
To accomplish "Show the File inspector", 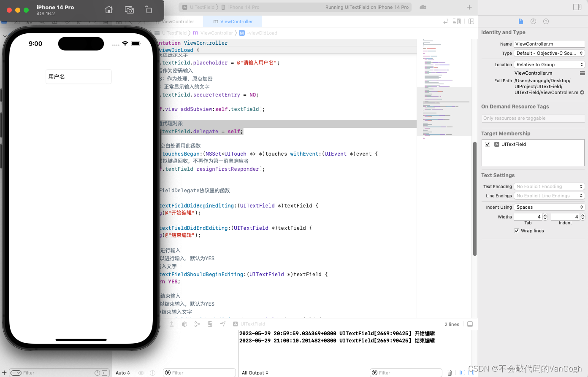I will tap(521, 21).
